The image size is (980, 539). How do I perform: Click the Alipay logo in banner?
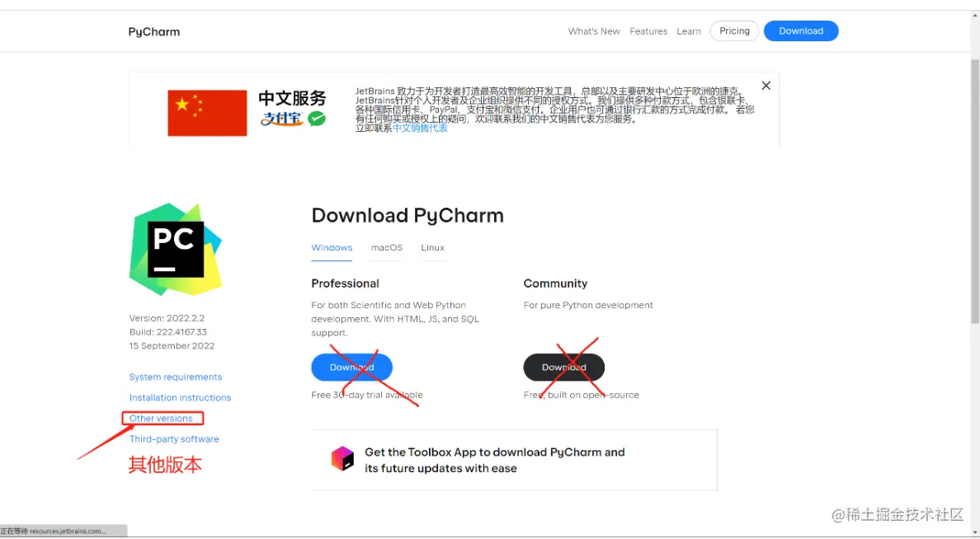pos(282,119)
